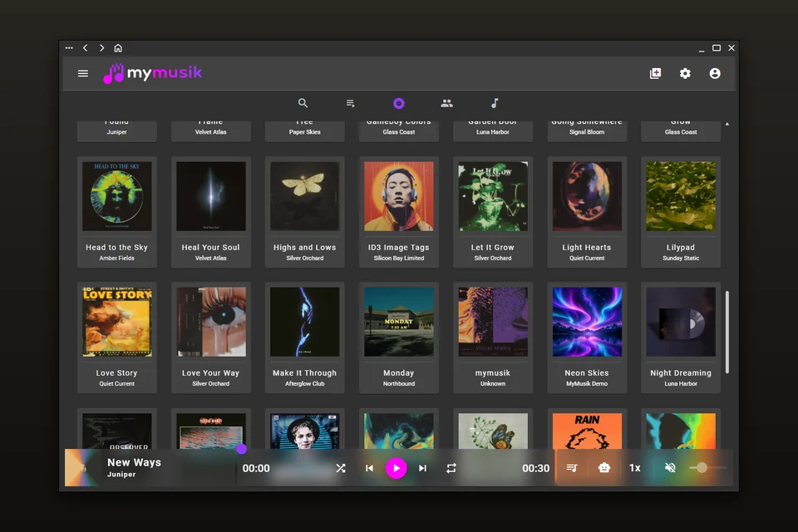
Task: Click the New Ways track title
Action: click(134, 462)
